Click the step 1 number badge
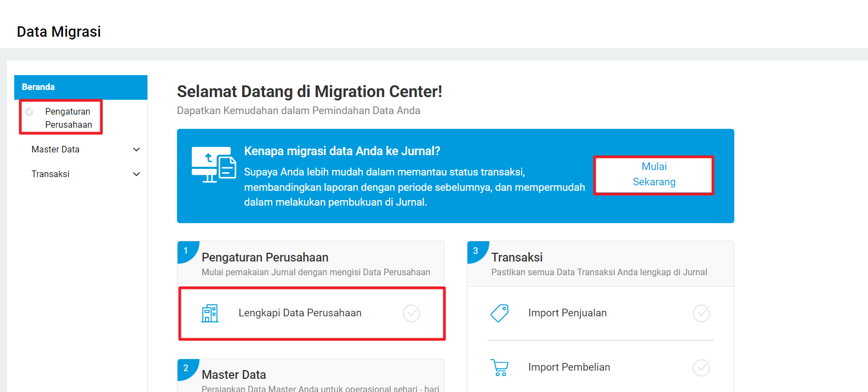Image resolution: width=868 pixels, height=392 pixels. click(186, 251)
